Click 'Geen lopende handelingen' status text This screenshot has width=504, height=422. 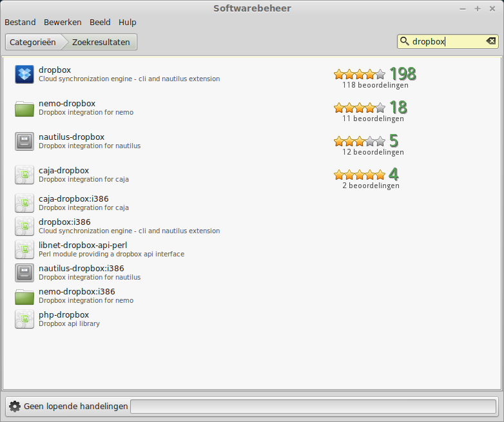76,407
